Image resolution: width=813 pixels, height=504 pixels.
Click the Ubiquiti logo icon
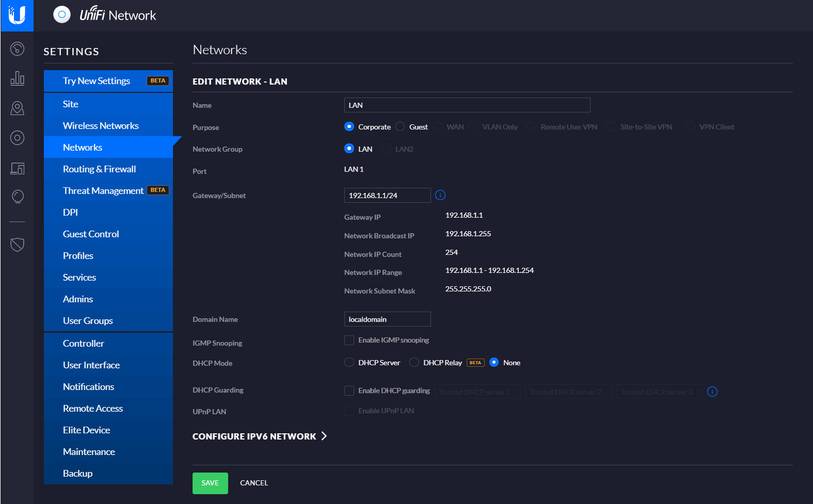(17, 15)
